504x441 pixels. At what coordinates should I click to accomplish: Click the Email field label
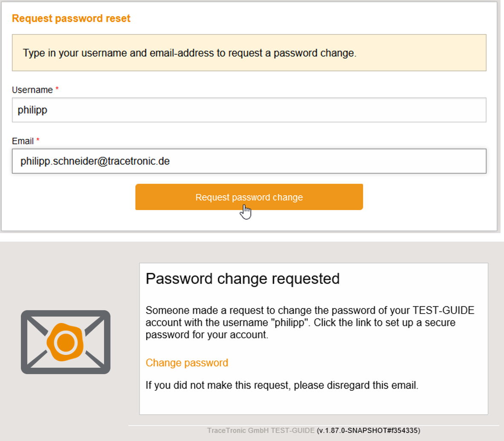23,141
